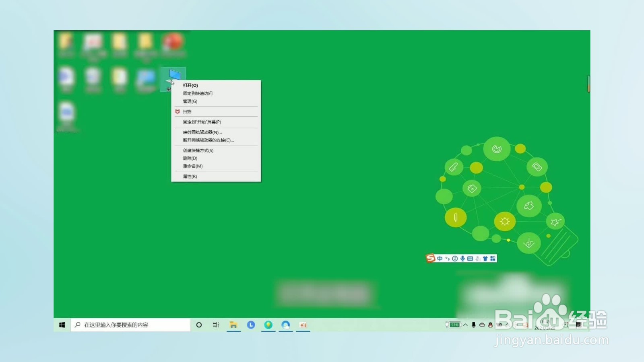Open Task View on the taskbar

[x=216, y=325]
